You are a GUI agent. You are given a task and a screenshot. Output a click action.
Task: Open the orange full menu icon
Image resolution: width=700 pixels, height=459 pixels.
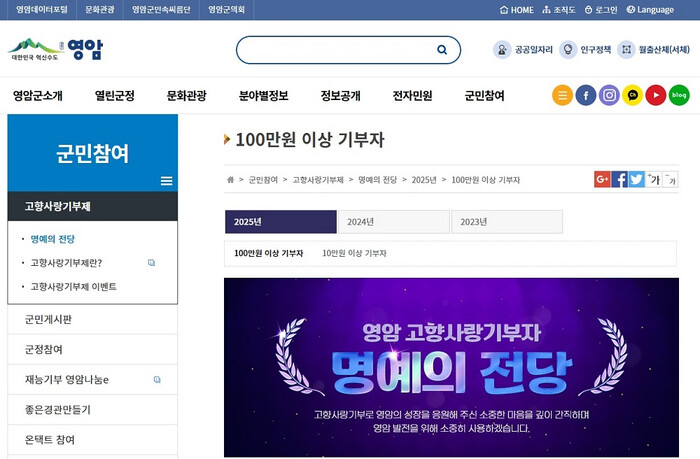point(562,95)
